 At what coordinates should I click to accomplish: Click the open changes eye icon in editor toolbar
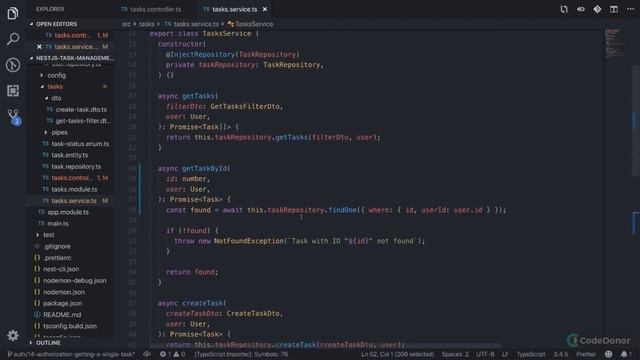point(580,9)
